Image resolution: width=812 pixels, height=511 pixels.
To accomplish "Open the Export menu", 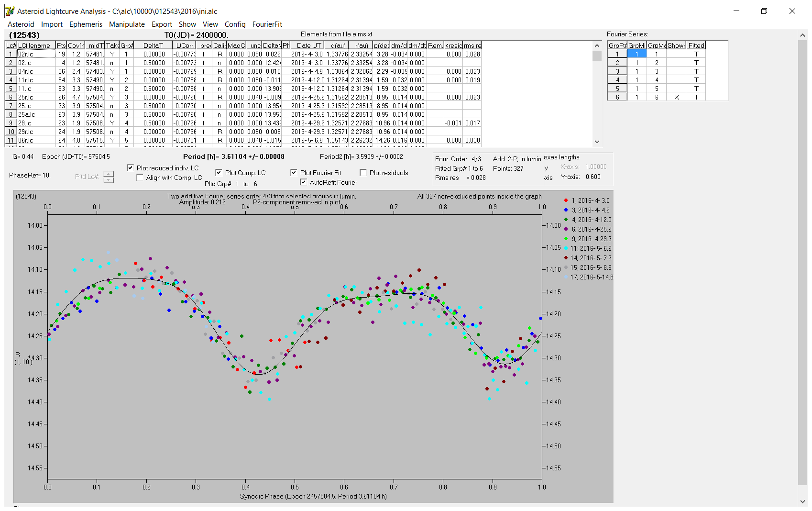I will (162, 24).
